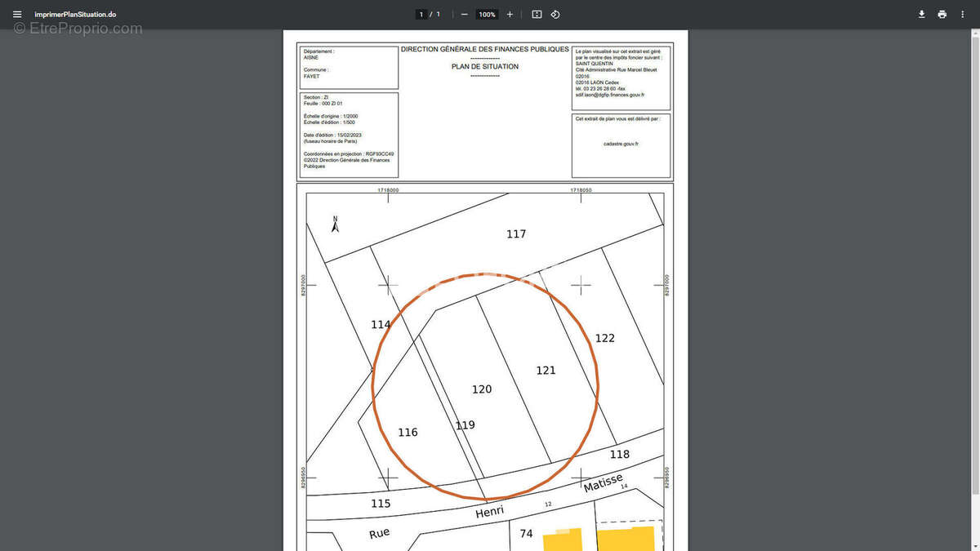The image size is (980, 551).
Task: Select the 100% zoom level field
Action: click(487, 15)
